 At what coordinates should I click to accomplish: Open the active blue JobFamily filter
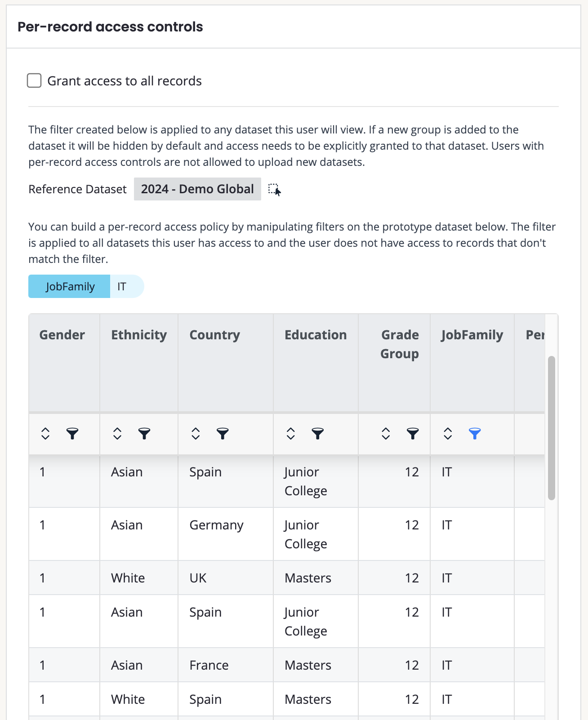pos(475,434)
